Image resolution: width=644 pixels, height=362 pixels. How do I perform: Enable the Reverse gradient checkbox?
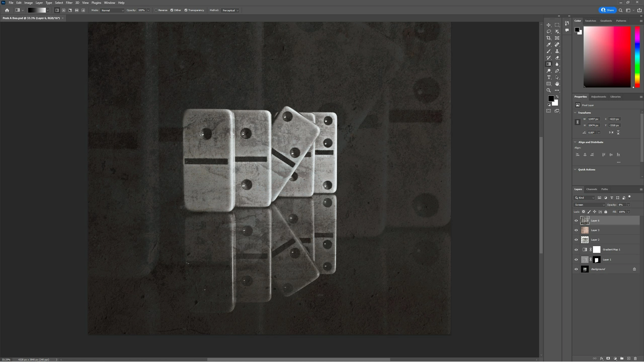click(156, 10)
